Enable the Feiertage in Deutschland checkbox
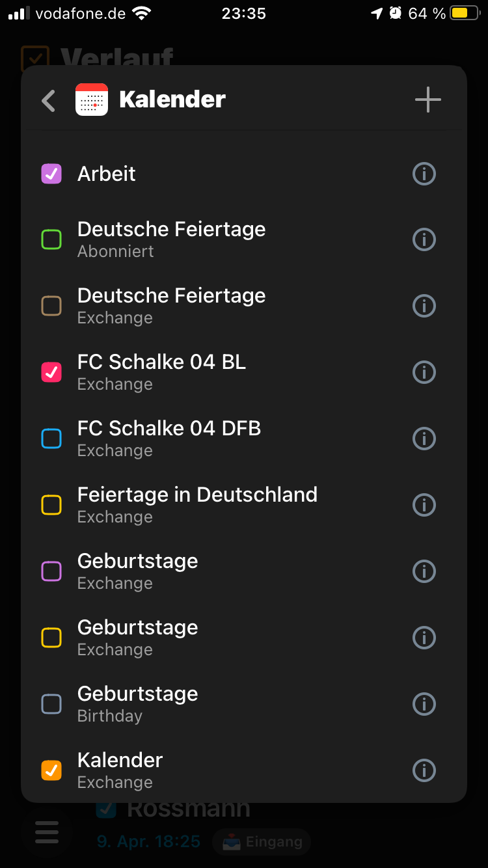Image resolution: width=488 pixels, height=868 pixels. click(51, 505)
